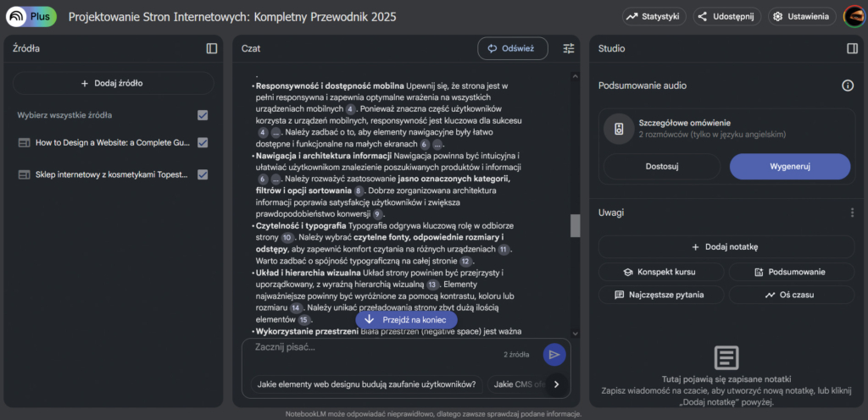Toggle 'Wybierz wszystkie źródła' checkbox

[x=203, y=115]
